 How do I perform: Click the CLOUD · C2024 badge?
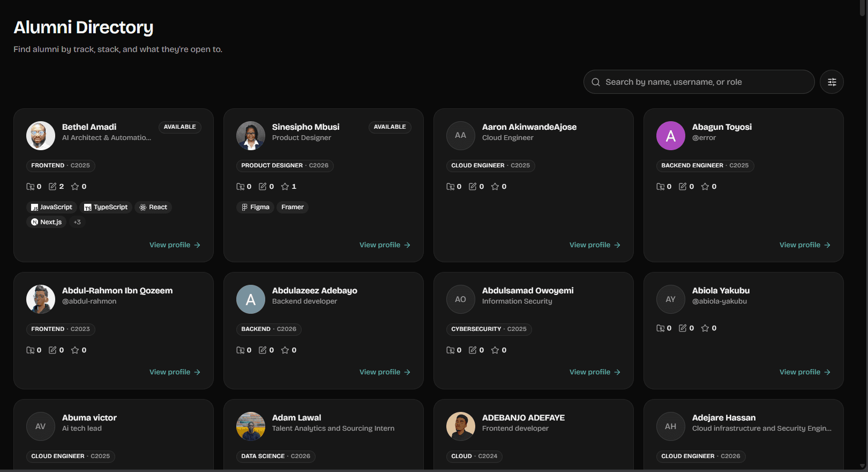pyautogui.click(x=474, y=456)
